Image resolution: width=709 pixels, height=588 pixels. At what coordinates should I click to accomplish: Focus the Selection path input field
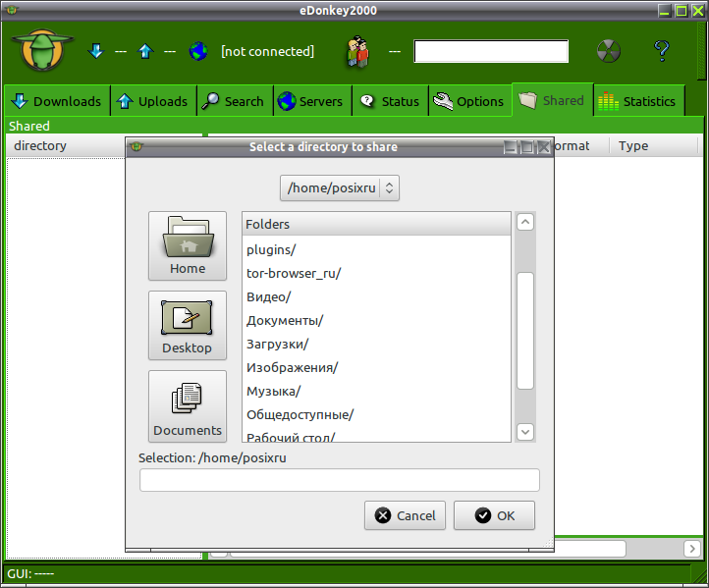[x=340, y=480]
